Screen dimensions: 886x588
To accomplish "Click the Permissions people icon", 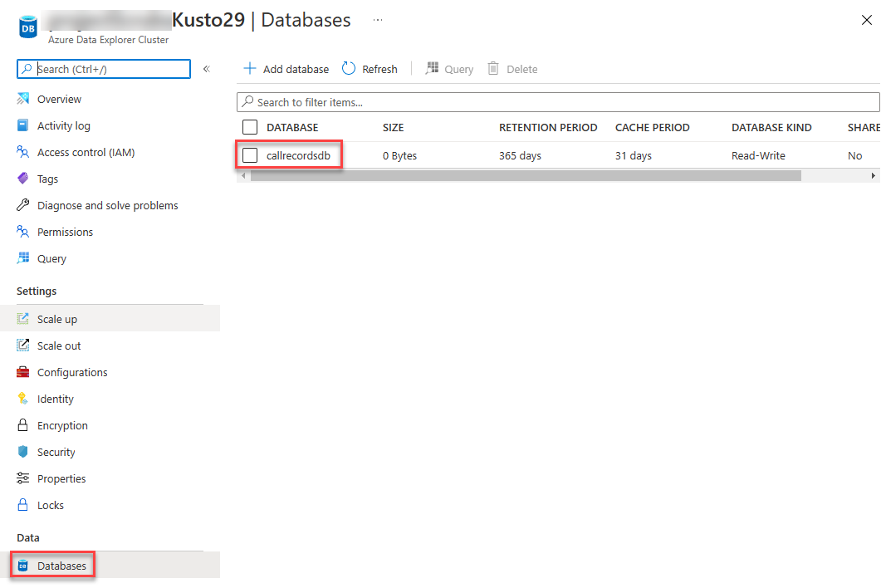I will point(22,232).
